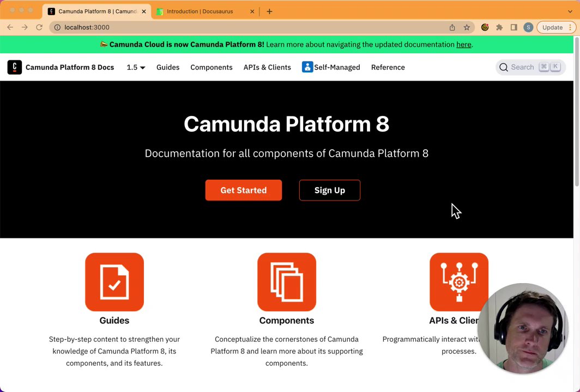This screenshot has width=580, height=392.
Task: Click the Components heading
Action: [x=287, y=320]
